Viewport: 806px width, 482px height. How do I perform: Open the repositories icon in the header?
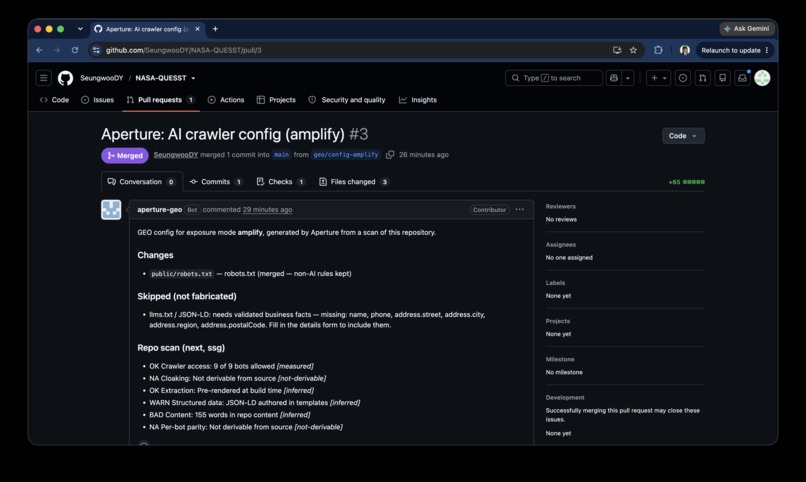pos(723,78)
